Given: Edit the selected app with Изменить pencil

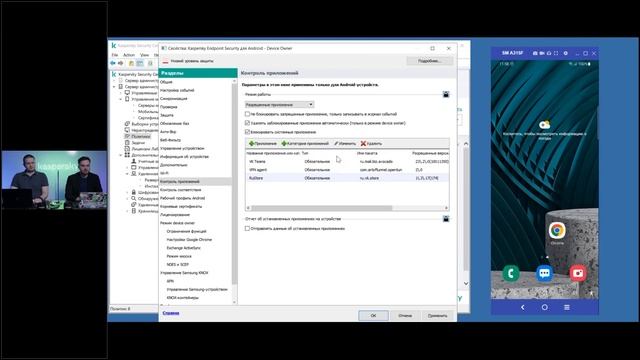Looking at the screenshot, I should click(345, 144).
